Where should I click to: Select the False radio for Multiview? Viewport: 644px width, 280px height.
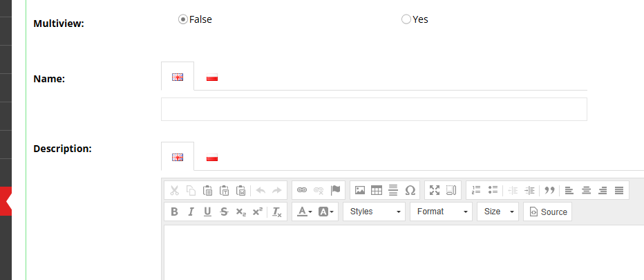183,19
